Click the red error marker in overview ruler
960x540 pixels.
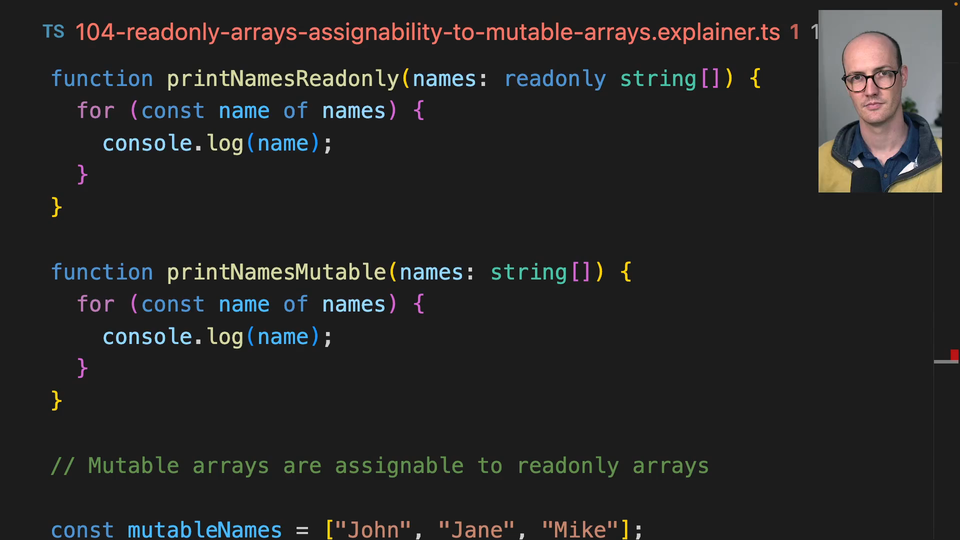pyautogui.click(x=954, y=355)
